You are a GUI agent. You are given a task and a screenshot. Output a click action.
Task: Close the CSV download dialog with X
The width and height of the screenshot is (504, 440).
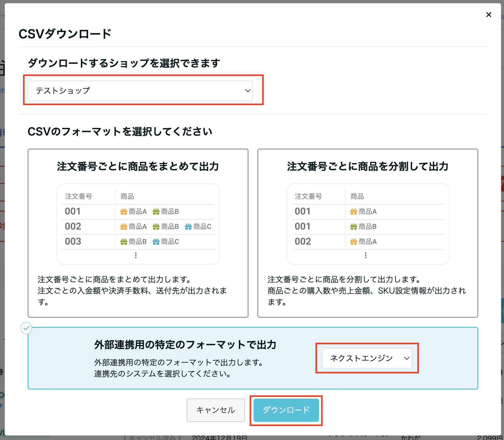(488, 15)
